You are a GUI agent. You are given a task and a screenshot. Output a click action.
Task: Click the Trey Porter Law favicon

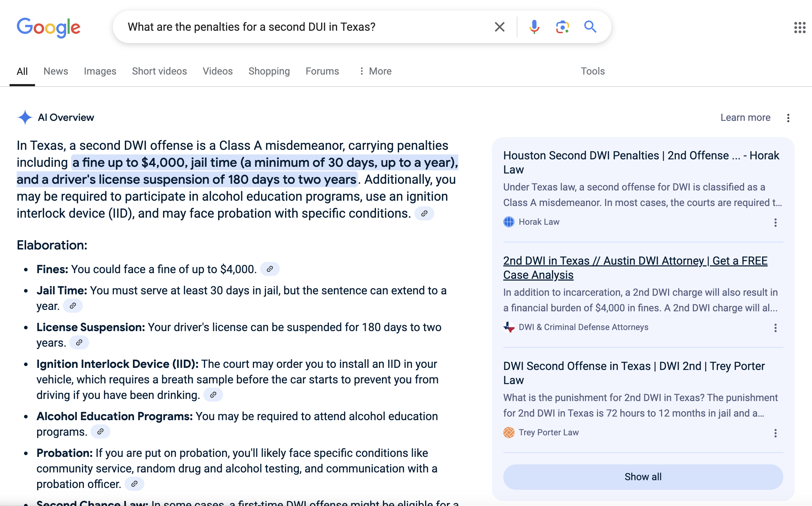click(509, 433)
